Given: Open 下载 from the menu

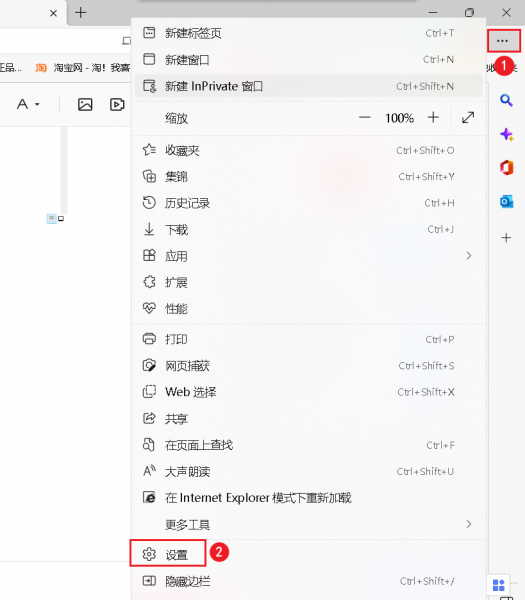Looking at the screenshot, I should pyautogui.click(x=308, y=230).
